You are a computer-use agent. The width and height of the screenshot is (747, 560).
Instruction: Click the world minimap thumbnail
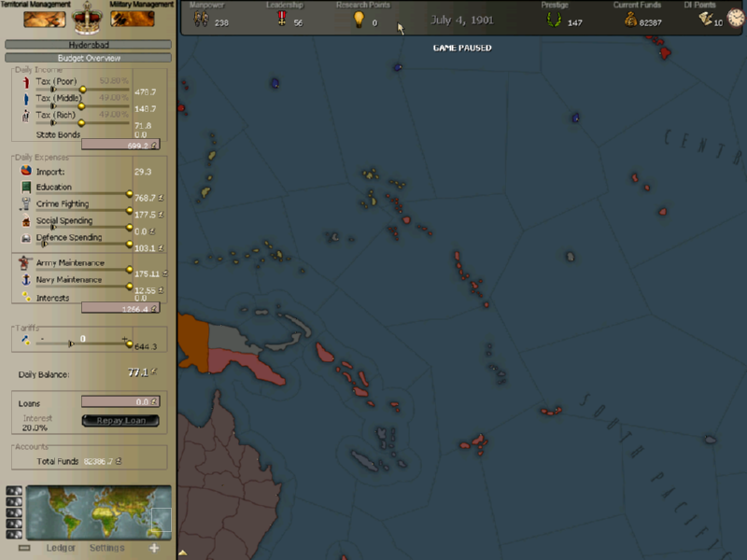99,512
